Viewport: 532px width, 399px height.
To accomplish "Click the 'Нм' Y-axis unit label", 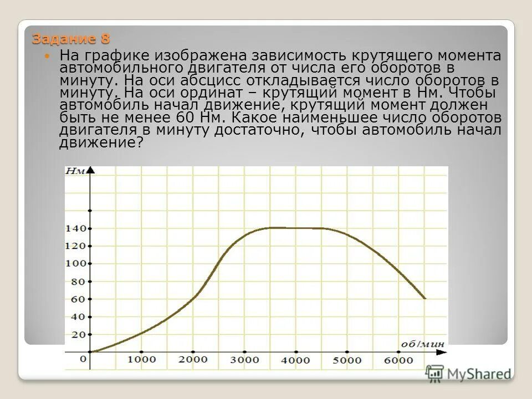I will click(x=75, y=171).
